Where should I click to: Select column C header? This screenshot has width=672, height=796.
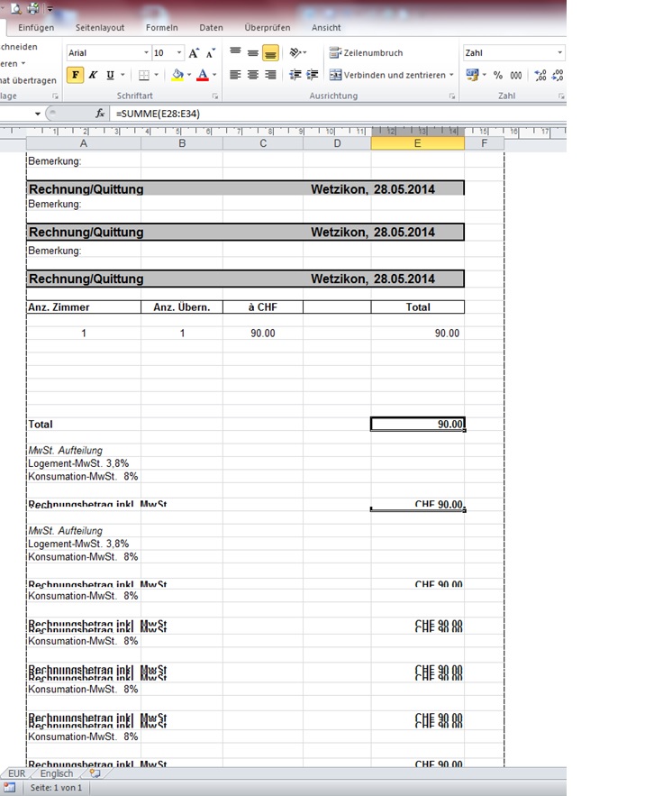(x=263, y=143)
